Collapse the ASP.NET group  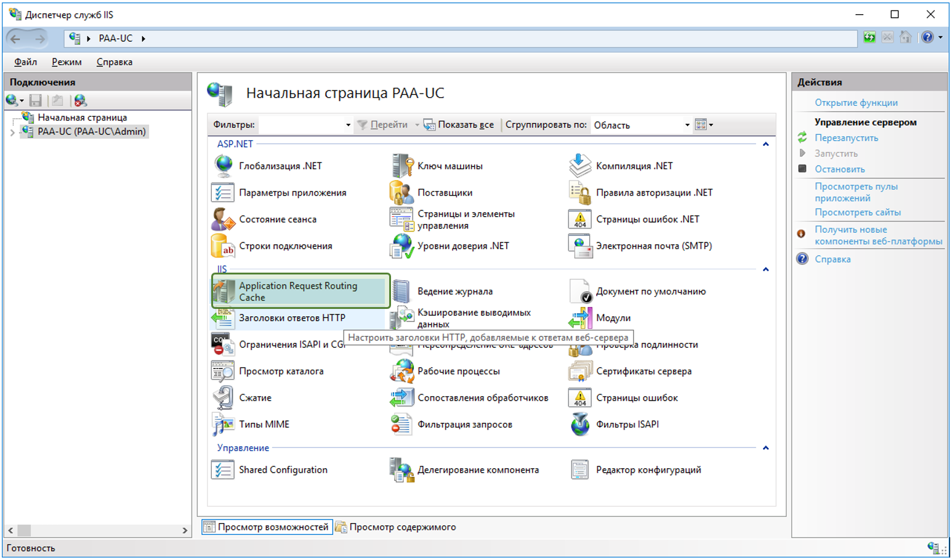pyautogui.click(x=766, y=144)
